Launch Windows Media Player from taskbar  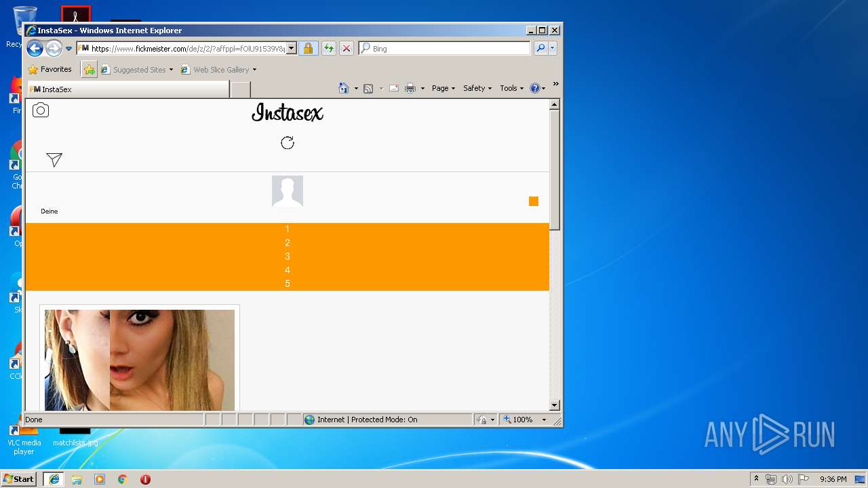(x=100, y=479)
